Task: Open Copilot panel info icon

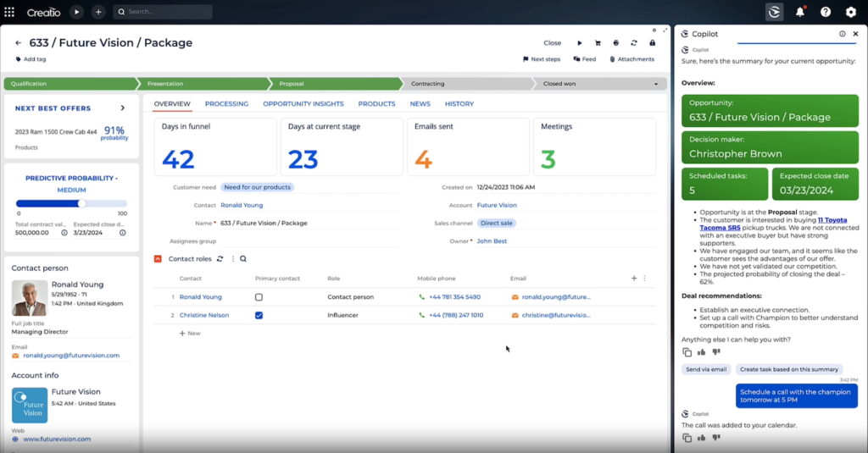Action: [842, 34]
